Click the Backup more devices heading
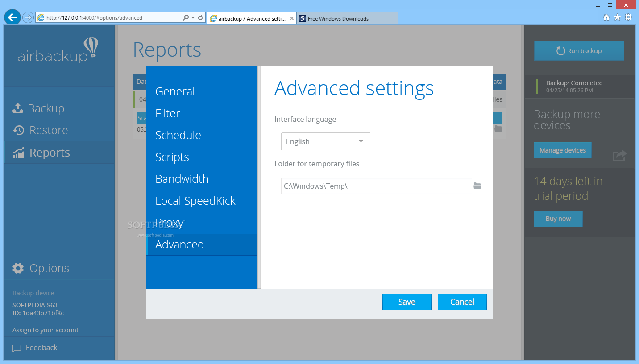Image resolution: width=639 pixels, height=364 pixels. click(x=567, y=120)
